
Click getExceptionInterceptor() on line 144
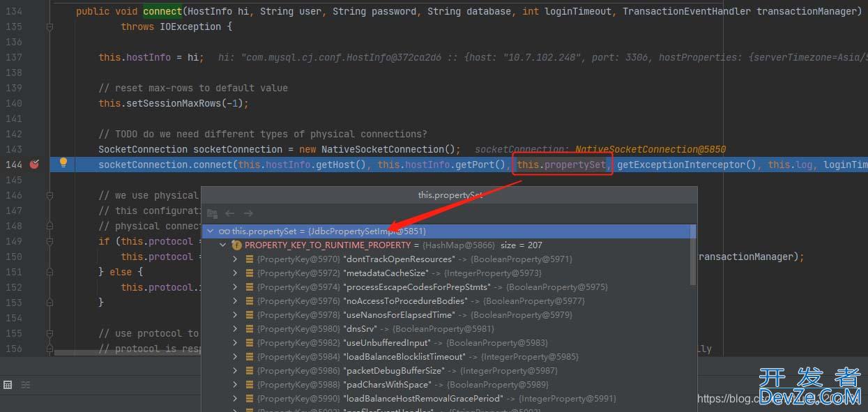pyautogui.click(x=687, y=165)
